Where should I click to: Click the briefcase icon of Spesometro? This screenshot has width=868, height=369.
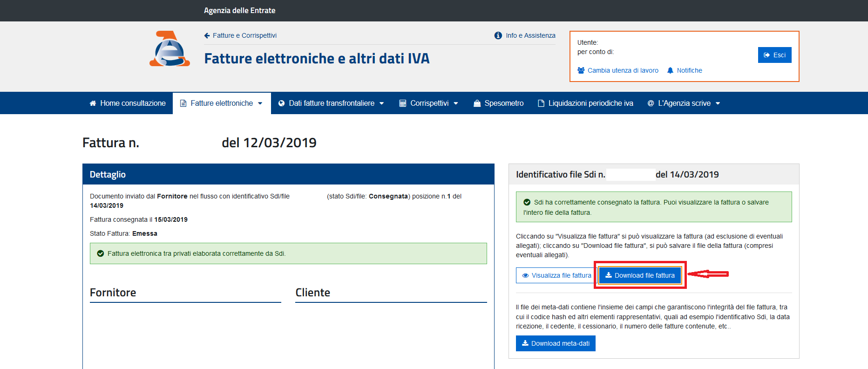(x=477, y=103)
